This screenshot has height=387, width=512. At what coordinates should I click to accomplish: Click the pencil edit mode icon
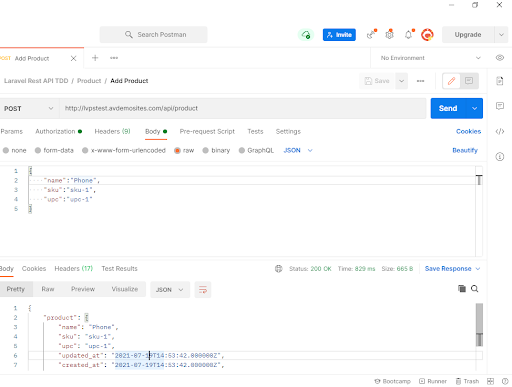[x=451, y=81]
